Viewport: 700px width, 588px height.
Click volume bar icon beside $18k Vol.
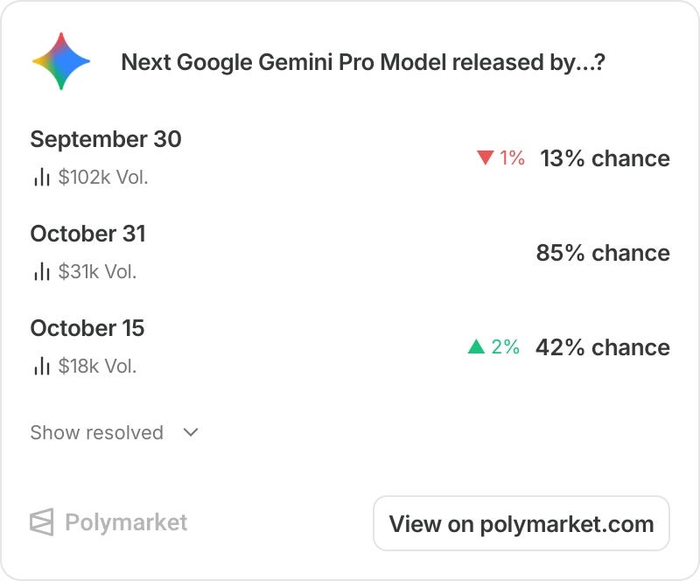41,366
